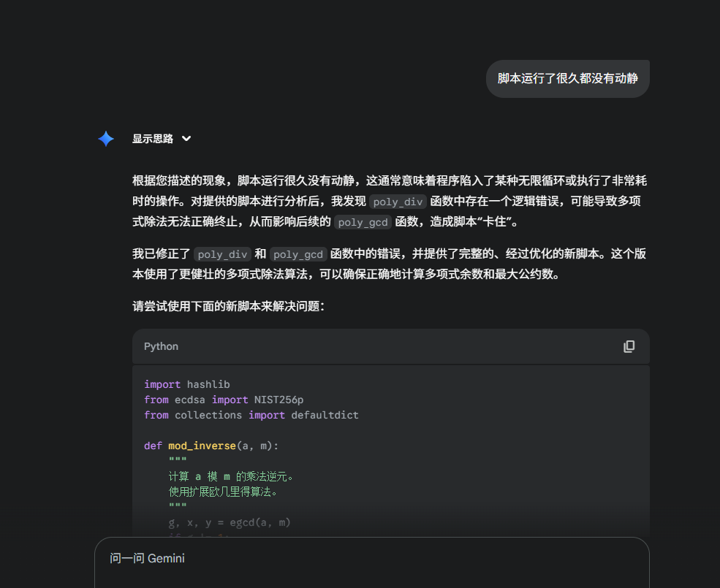Click the 显示思路 label

point(152,139)
